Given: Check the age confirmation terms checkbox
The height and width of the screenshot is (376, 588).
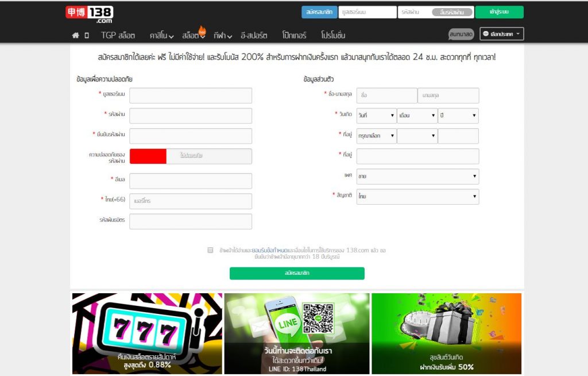Looking at the screenshot, I should [210, 250].
